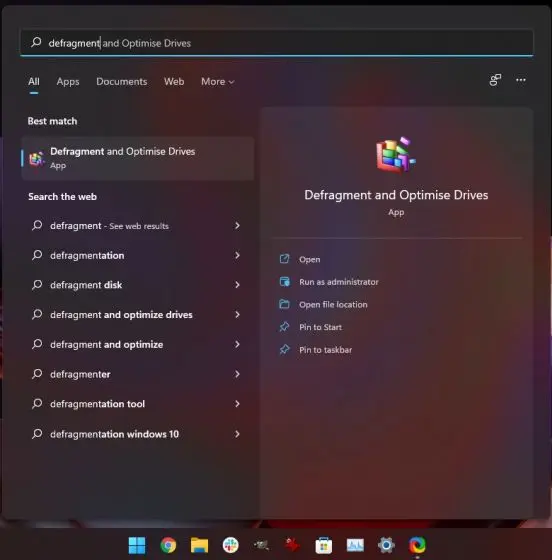Expand arrow for 'defragment disk' suggestion
The height and width of the screenshot is (560, 552).
(x=237, y=285)
